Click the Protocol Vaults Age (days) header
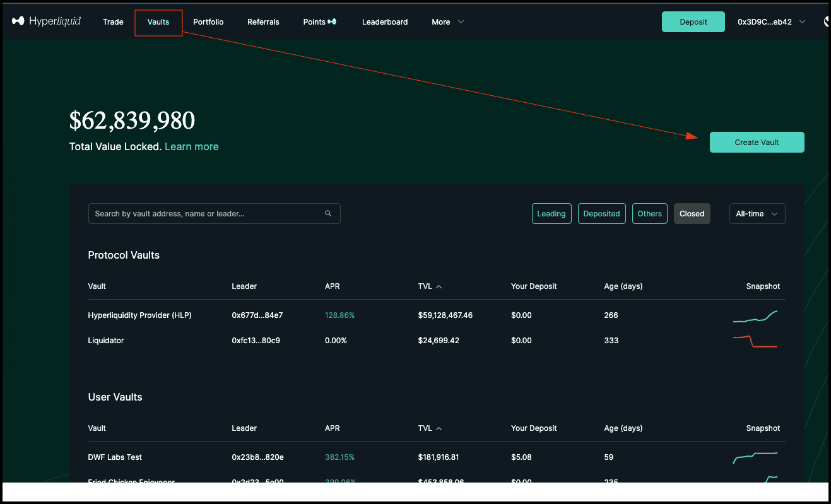 pos(623,286)
